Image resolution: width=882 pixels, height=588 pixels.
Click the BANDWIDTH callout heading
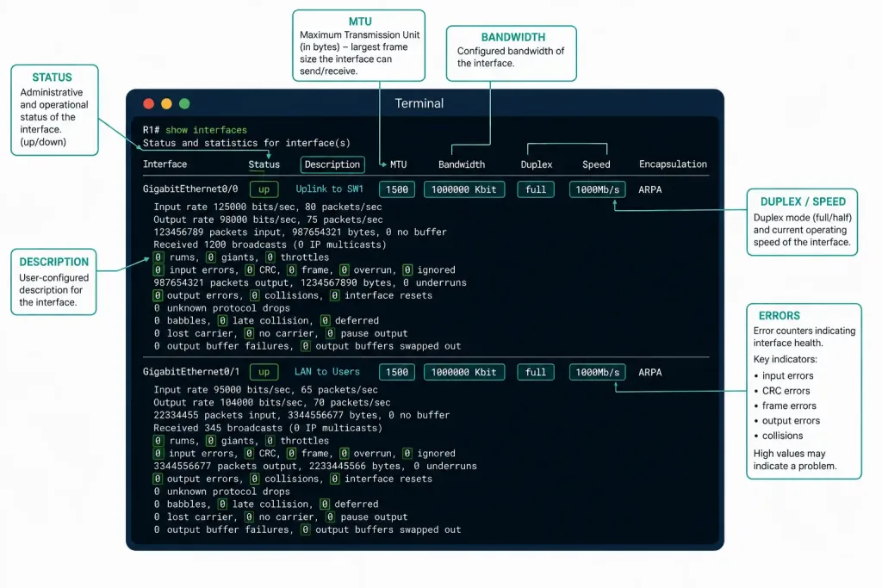click(513, 37)
